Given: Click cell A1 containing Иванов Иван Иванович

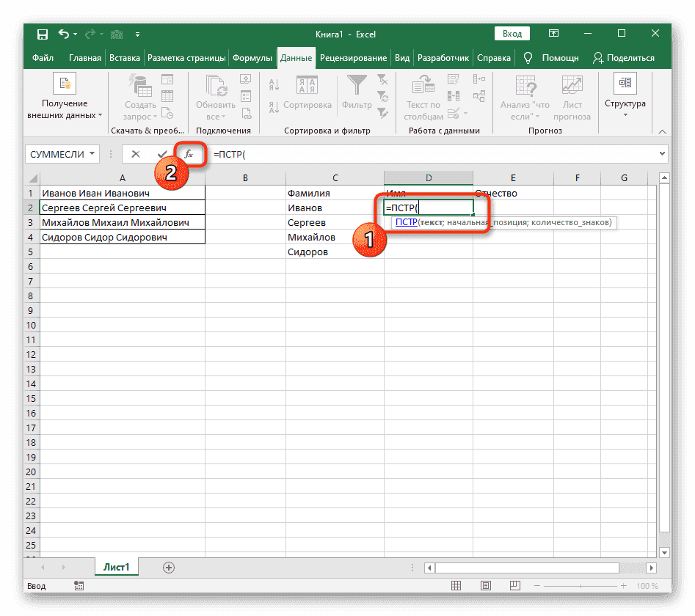Looking at the screenshot, I should tap(122, 192).
